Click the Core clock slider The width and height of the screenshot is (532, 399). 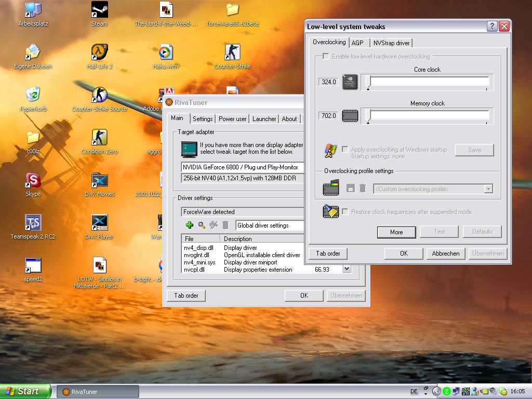427,82
